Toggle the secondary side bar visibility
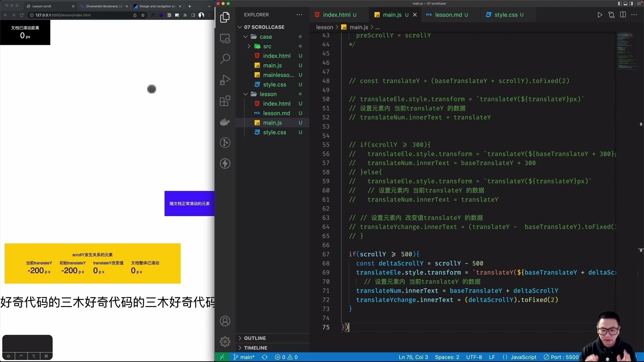The height and width of the screenshot is (362, 644). pos(631,3)
